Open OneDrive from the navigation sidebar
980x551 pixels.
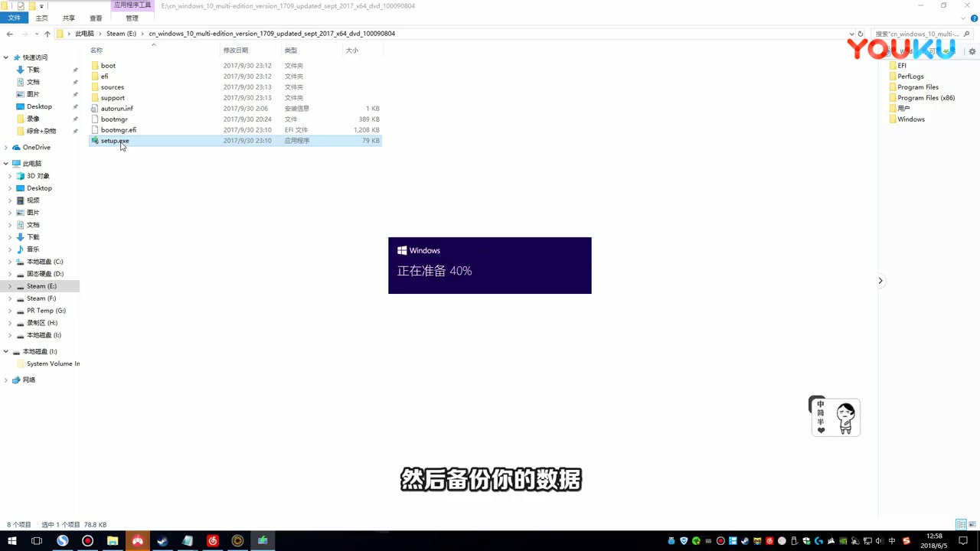pyautogui.click(x=36, y=147)
